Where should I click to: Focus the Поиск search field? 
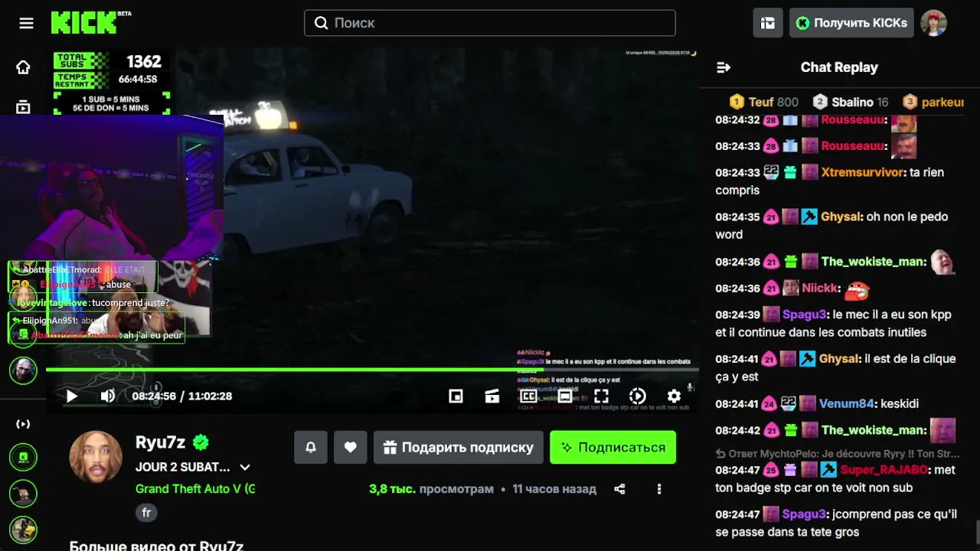[490, 23]
